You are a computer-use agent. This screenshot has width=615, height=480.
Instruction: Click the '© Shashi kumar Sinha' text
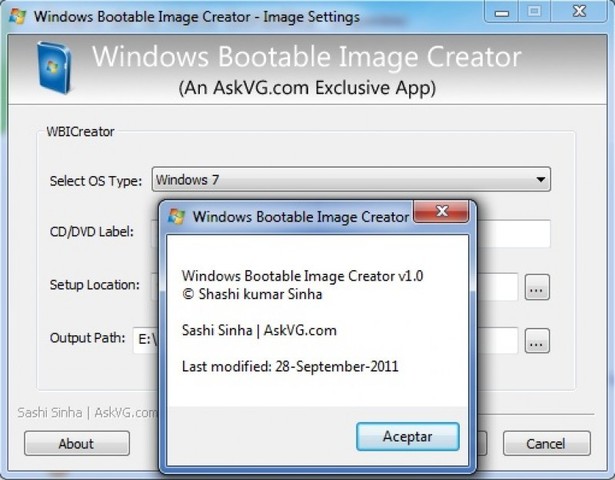(252, 294)
